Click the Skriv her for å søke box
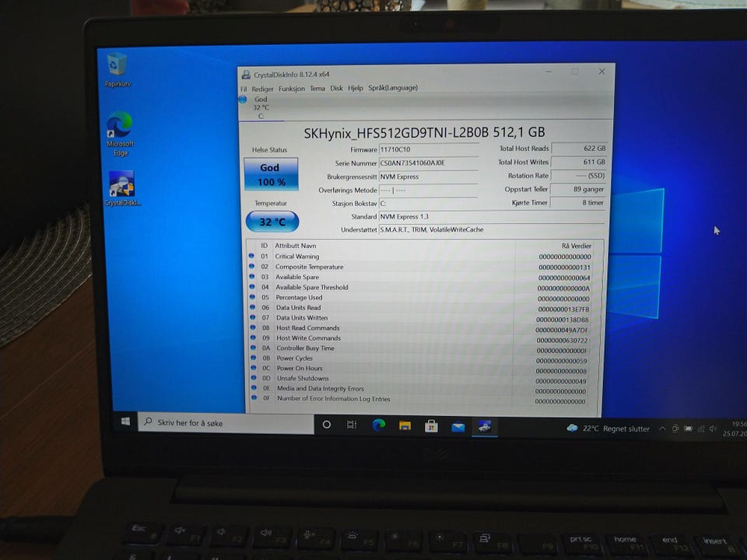This screenshot has height=560, width=747. pyautogui.click(x=226, y=423)
